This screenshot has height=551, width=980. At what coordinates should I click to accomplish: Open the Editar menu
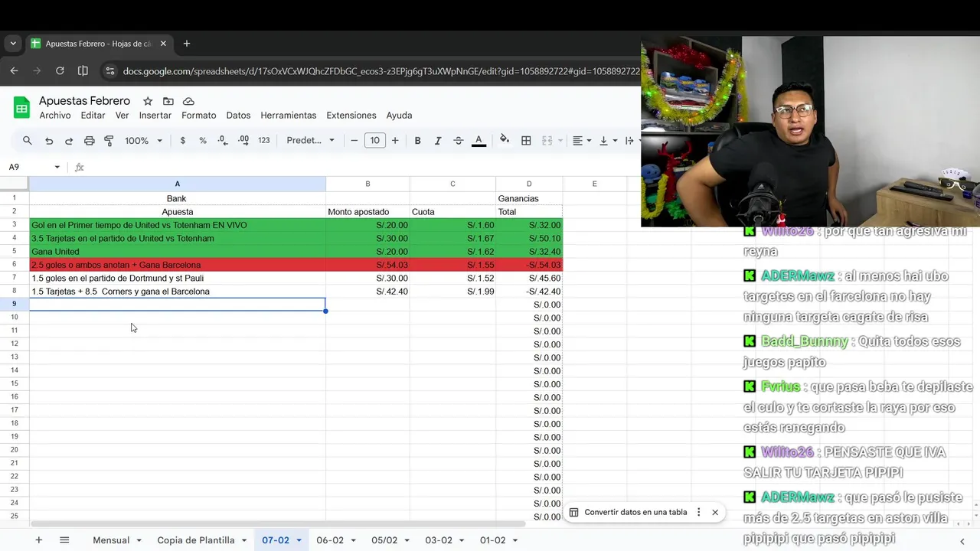pyautogui.click(x=93, y=116)
